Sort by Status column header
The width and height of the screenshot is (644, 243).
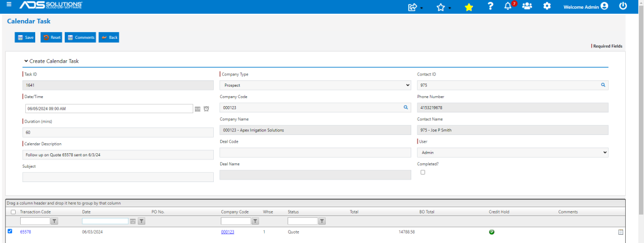pos(293,212)
